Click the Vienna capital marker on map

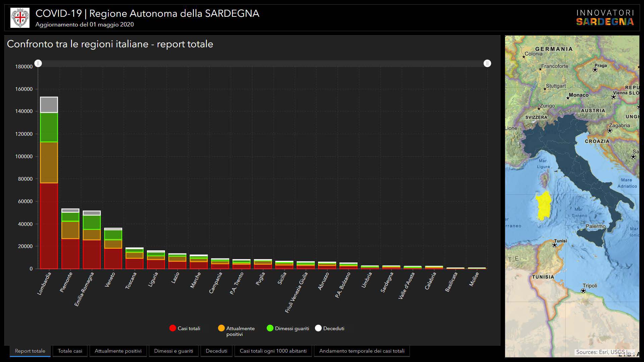(613, 97)
